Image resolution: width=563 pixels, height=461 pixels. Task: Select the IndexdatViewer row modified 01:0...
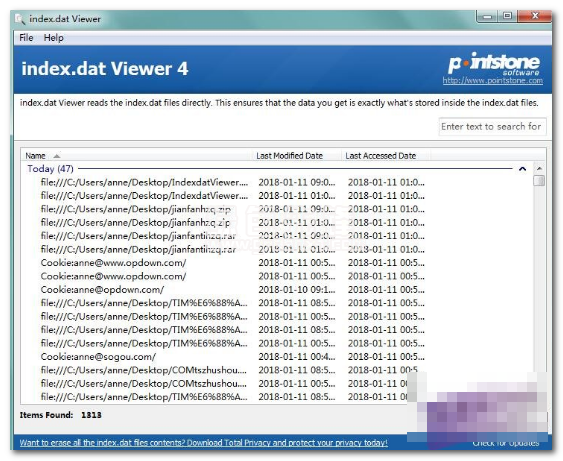pyautogui.click(x=233, y=196)
